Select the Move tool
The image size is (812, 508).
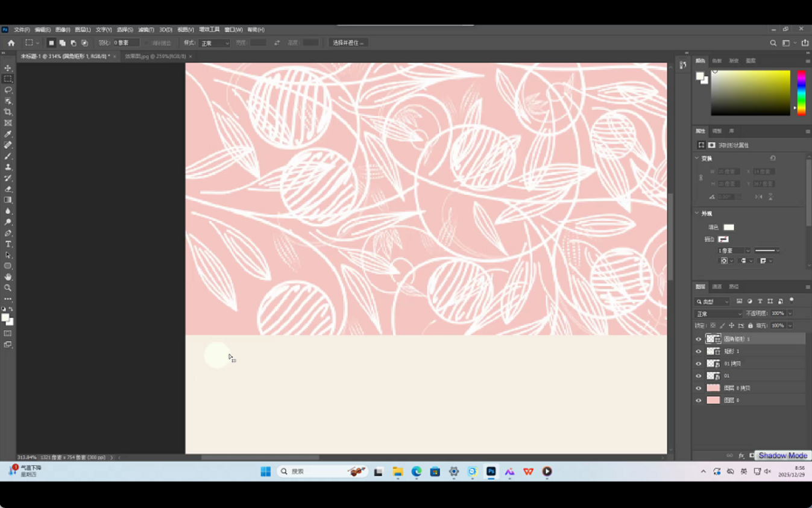(8, 68)
